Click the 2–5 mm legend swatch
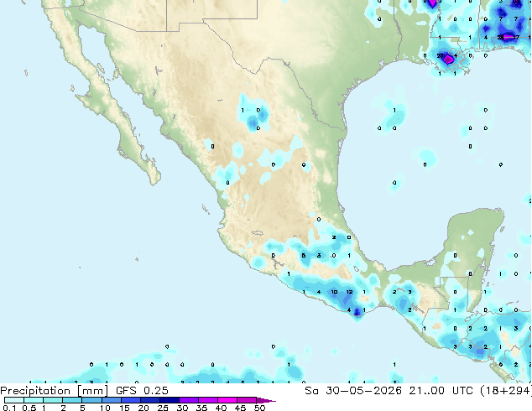 [72, 400]
